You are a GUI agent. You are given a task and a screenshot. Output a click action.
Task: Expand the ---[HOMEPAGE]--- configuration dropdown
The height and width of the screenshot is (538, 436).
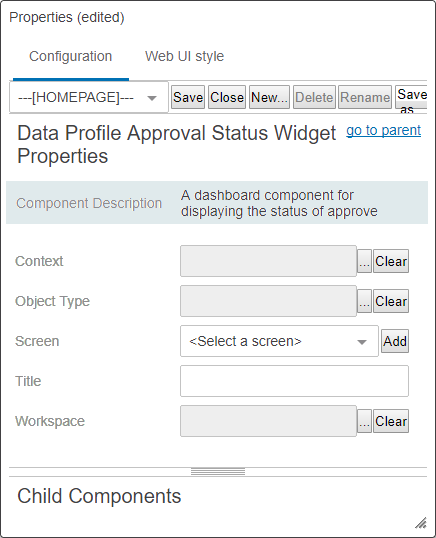pyautogui.click(x=89, y=97)
